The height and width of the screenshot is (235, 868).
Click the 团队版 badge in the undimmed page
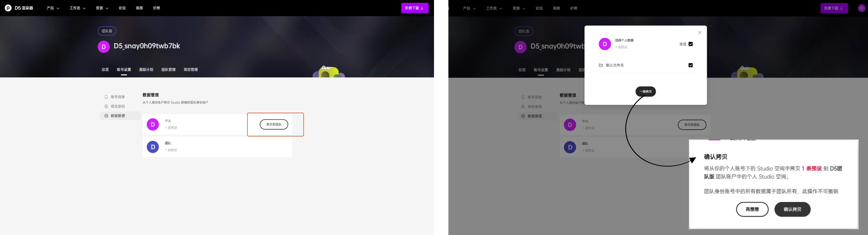[107, 31]
